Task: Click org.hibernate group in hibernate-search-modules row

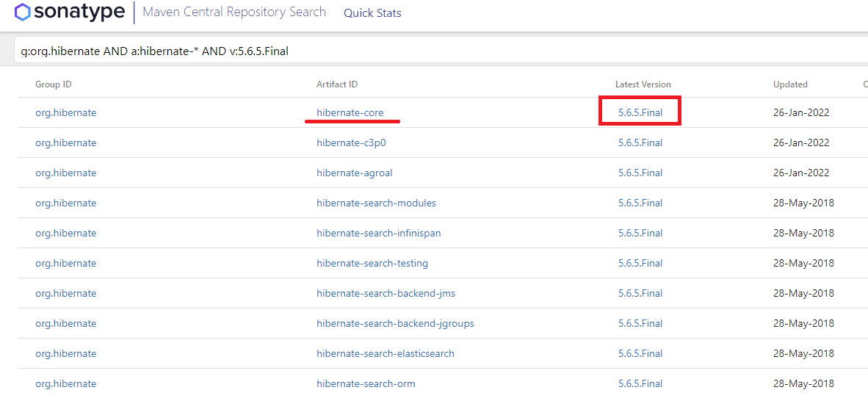Action: pos(66,203)
